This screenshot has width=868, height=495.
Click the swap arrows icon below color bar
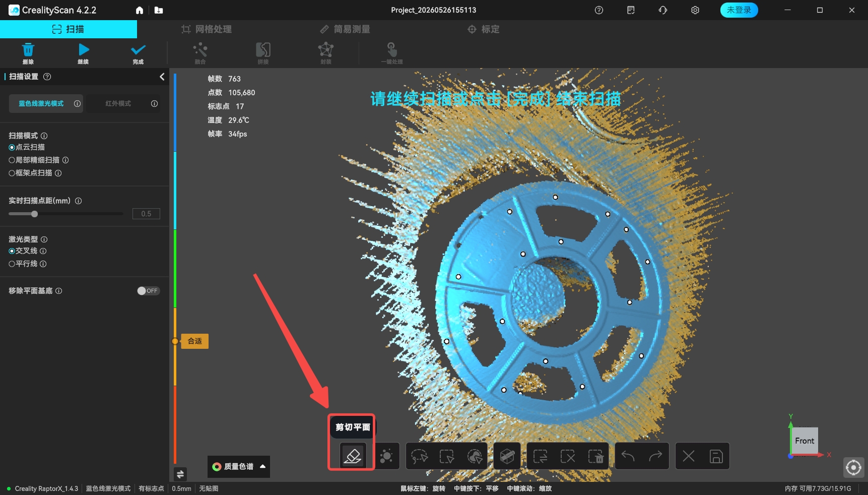(x=180, y=474)
